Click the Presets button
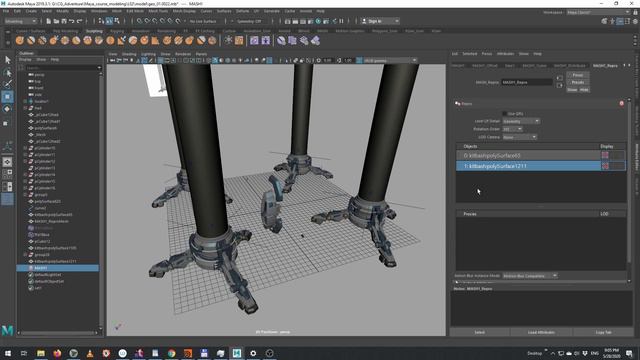Screen dimensions: 640x360 point(578,82)
